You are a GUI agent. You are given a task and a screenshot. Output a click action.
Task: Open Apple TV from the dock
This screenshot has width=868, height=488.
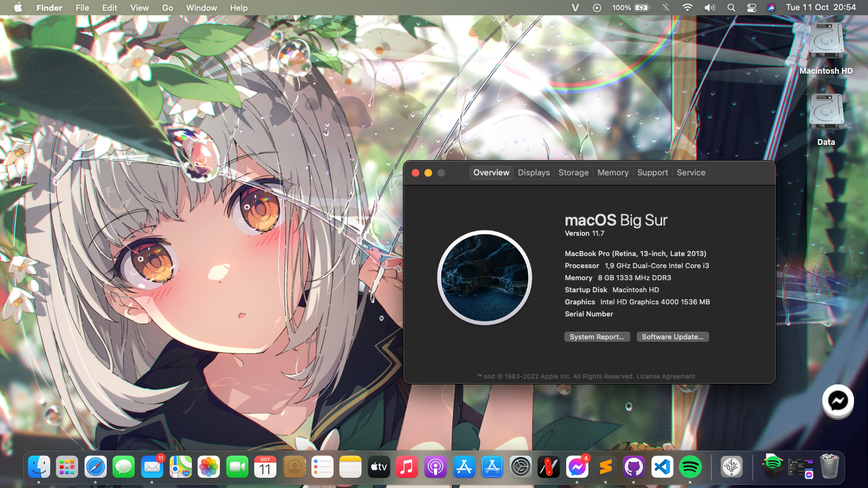tap(379, 467)
